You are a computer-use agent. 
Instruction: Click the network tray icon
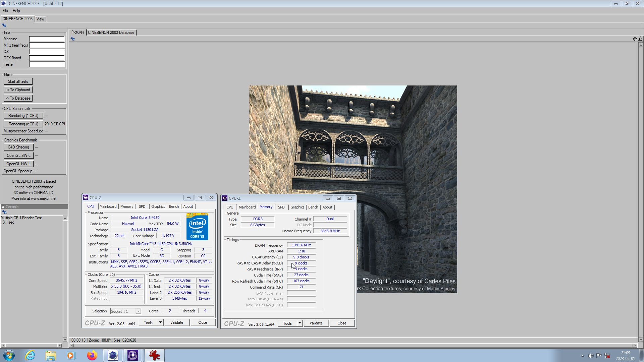point(607,356)
